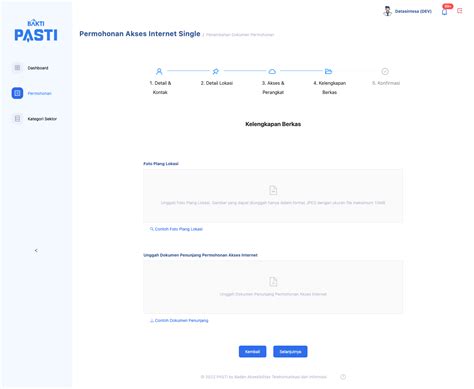Select step 4 Kelengkapan Berkas folder icon
Viewport: 474px width, 389px height.
tap(328, 71)
